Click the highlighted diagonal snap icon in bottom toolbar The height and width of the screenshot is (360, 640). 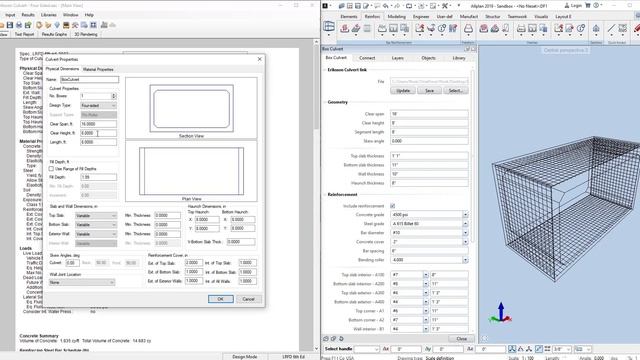point(539,349)
